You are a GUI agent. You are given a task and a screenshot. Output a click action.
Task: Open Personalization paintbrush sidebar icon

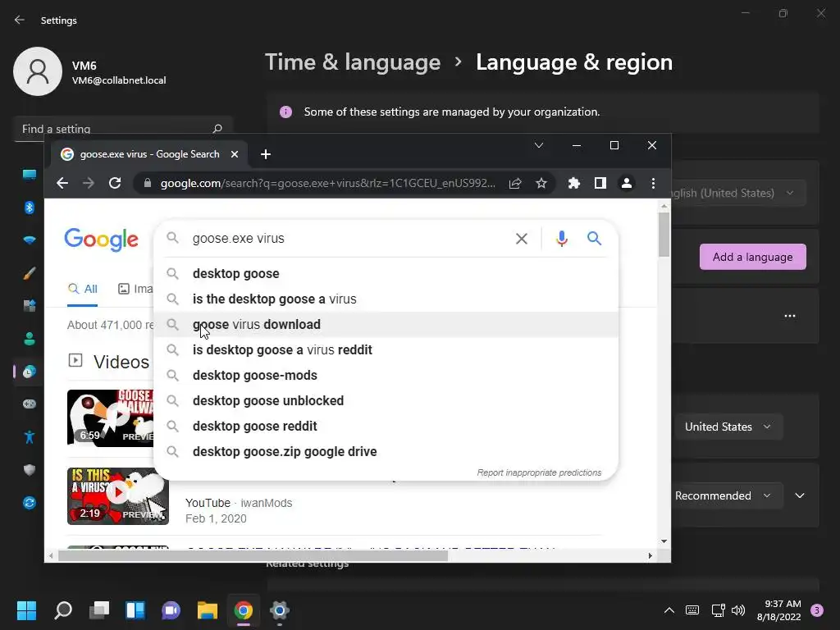(30, 273)
